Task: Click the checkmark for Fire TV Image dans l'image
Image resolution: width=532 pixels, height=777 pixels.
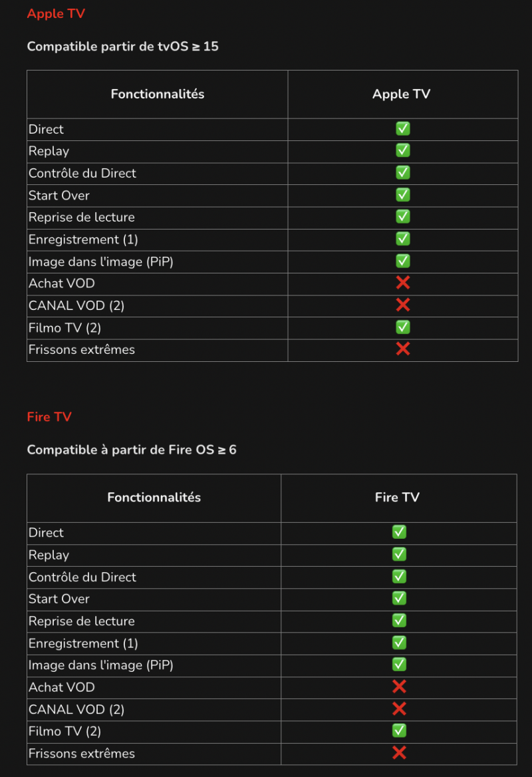Action: pyautogui.click(x=399, y=665)
